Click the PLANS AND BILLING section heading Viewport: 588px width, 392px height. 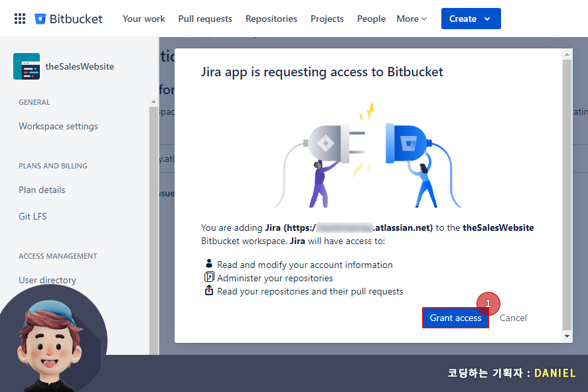coord(53,166)
